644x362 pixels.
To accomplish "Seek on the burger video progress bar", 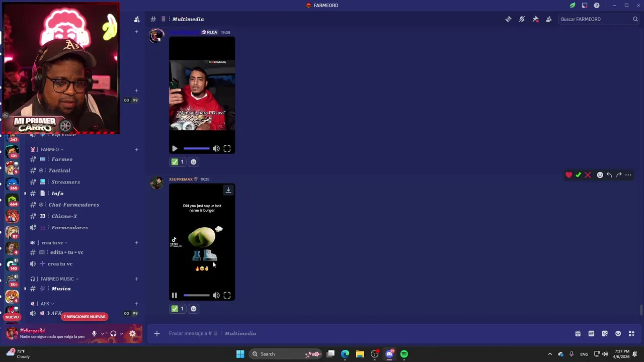I will point(196,296).
